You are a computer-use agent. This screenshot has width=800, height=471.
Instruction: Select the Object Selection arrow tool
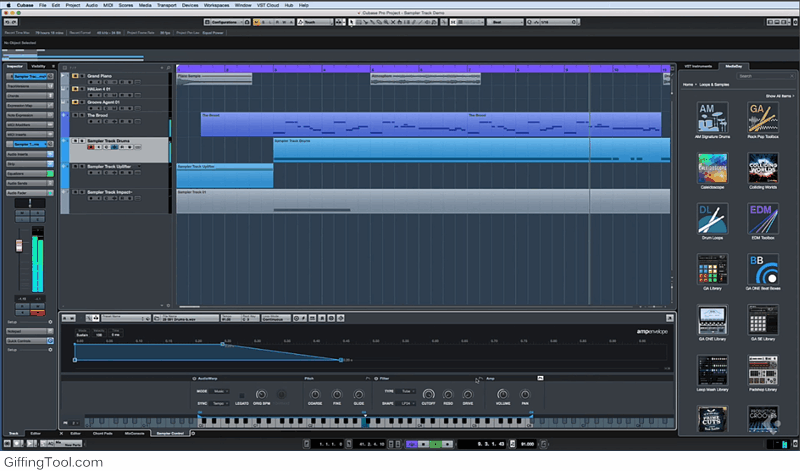(x=352, y=22)
